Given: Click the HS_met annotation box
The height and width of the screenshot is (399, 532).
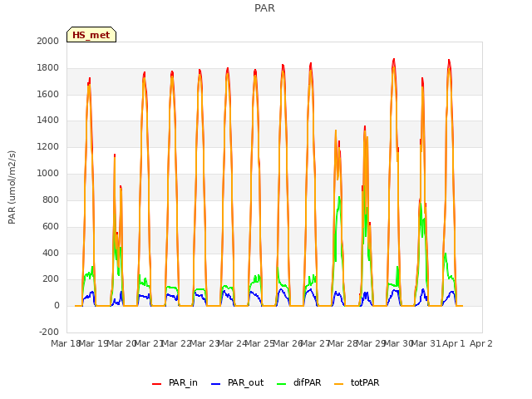Looking at the screenshot, I should click(91, 35).
